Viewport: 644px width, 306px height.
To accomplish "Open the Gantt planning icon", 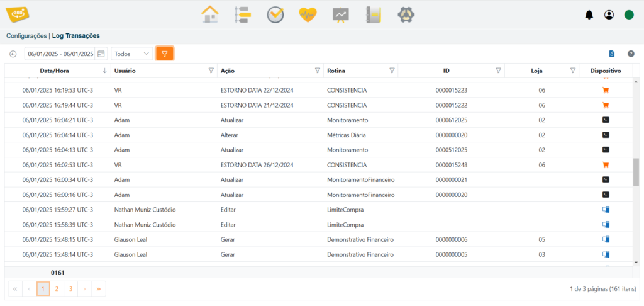I will point(242,15).
